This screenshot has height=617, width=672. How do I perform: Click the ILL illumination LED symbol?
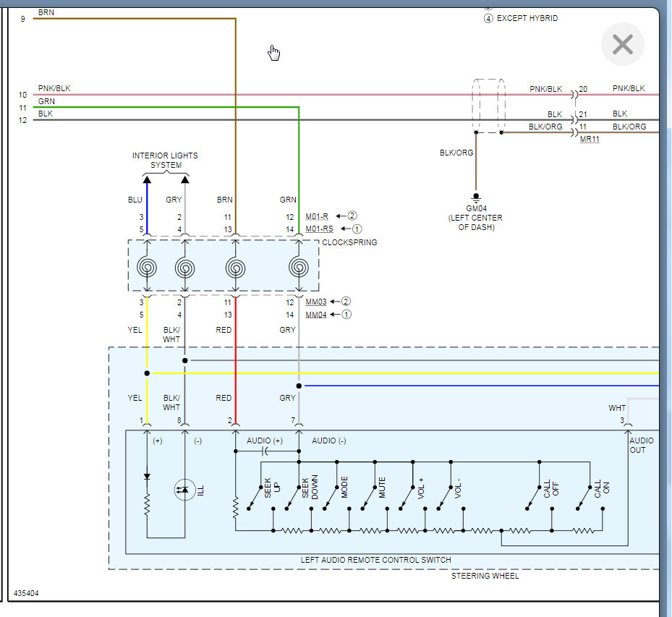(184, 489)
